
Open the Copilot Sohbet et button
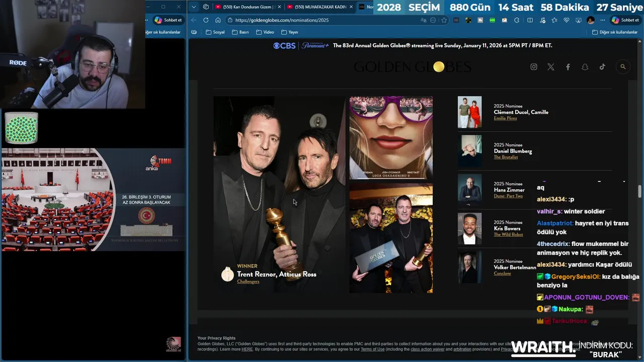[626, 20]
